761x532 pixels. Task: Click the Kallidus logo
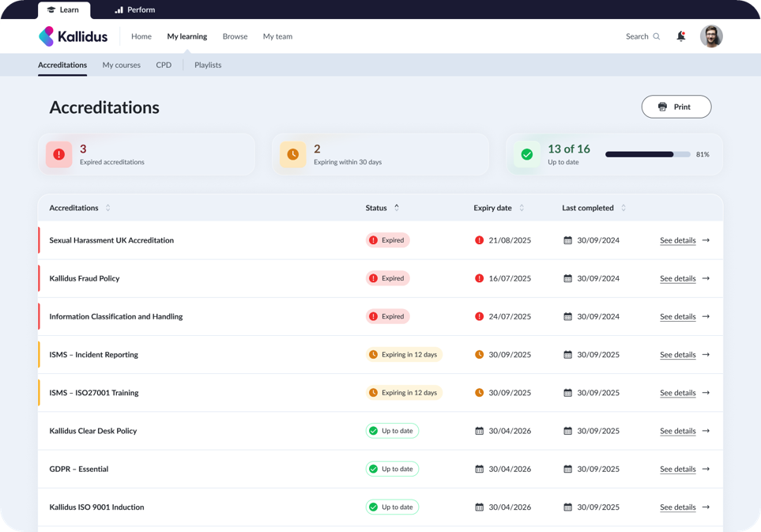[73, 36]
